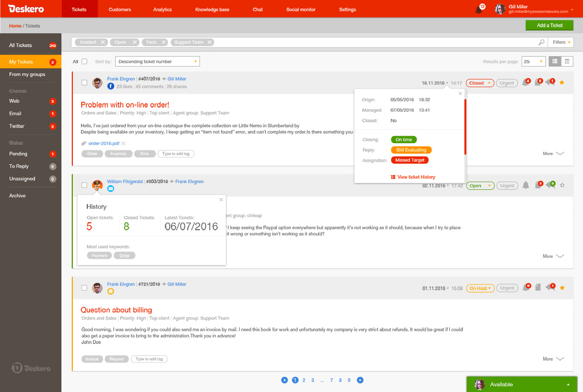Open the Chat tab
Screen dimensions: 583x392
point(258,10)
